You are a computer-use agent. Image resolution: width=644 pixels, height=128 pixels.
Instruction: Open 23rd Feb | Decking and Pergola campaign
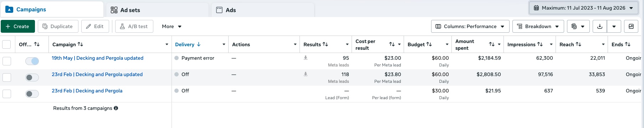(87, 91)
